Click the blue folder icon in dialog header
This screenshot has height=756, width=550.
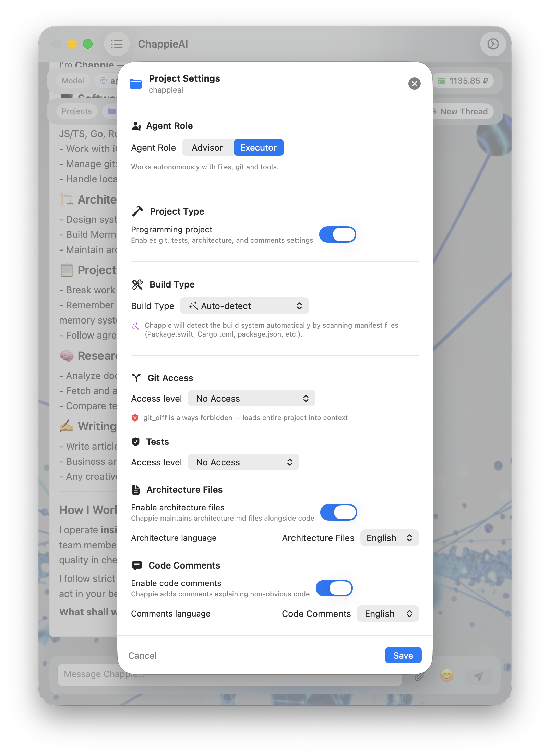(x=136, y=84)
